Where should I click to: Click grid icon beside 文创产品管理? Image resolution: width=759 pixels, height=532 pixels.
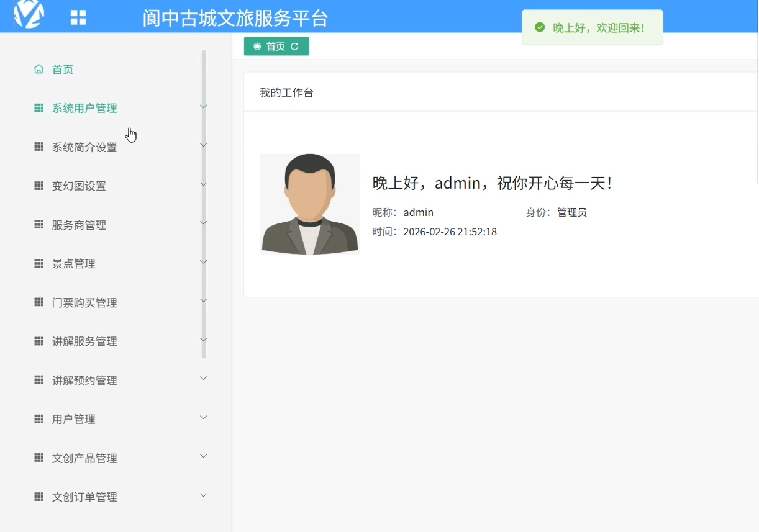pyautogui.click(x=39, y=458)
